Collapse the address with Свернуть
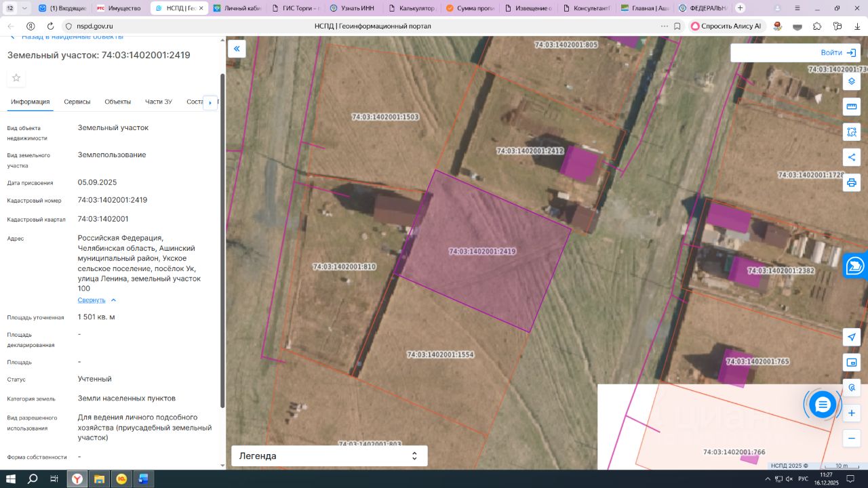The width and height of the screenshot is (868, 488). 97,300
